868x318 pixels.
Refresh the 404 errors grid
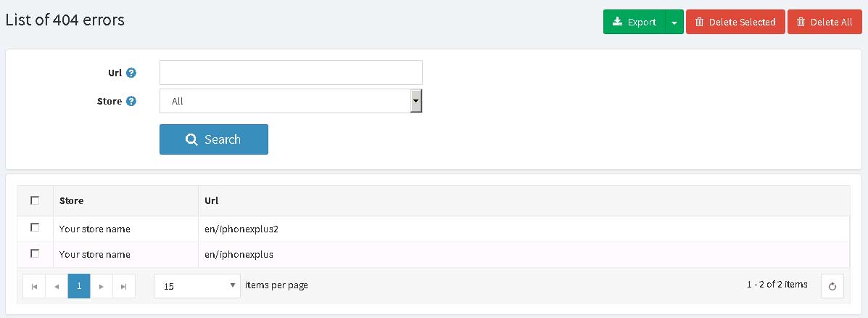pos(832,287)
